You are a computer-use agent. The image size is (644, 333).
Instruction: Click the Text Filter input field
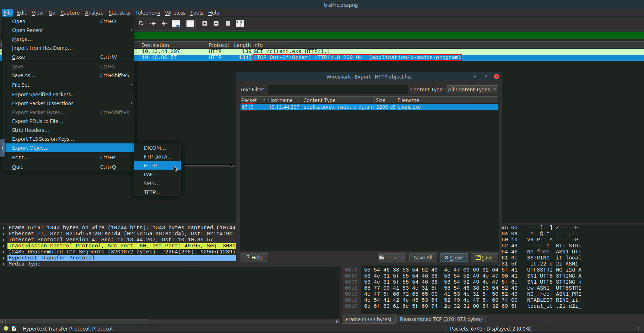click(x=337, y=90)
